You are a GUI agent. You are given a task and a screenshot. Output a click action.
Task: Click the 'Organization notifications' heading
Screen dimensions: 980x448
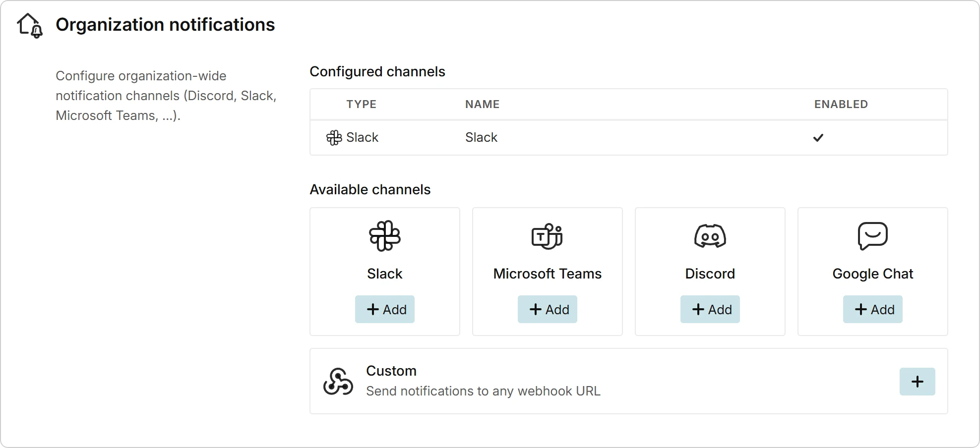coord(165,25)
